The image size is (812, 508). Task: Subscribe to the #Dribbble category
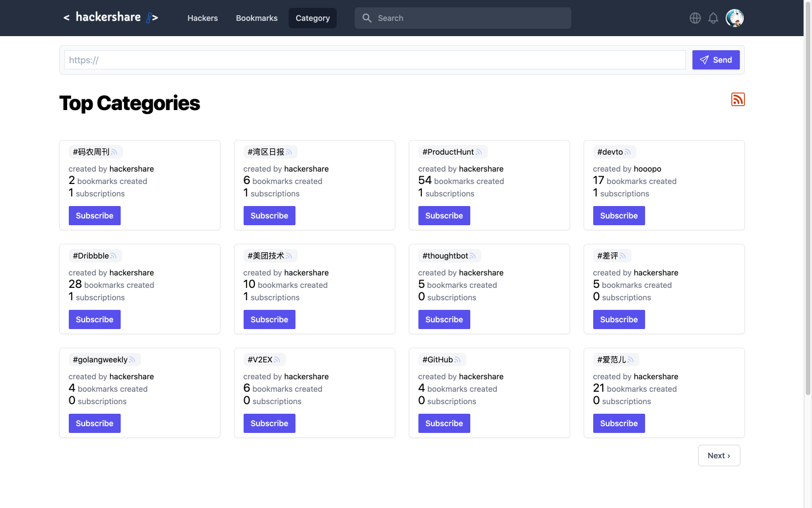click(x=94, y=319)
